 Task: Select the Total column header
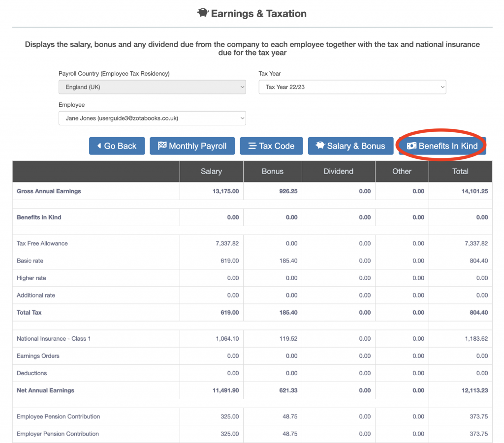[460, 172]
